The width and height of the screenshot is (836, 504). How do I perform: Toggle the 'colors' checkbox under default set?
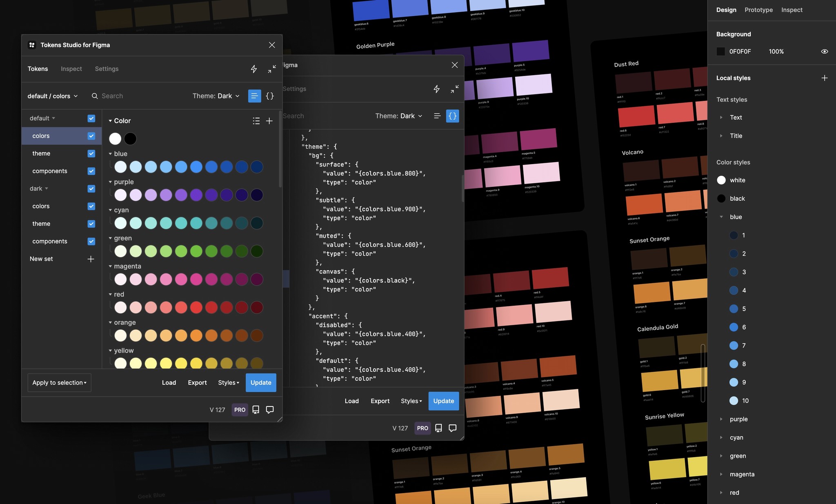pyautogui.click(x=91, y=135)
